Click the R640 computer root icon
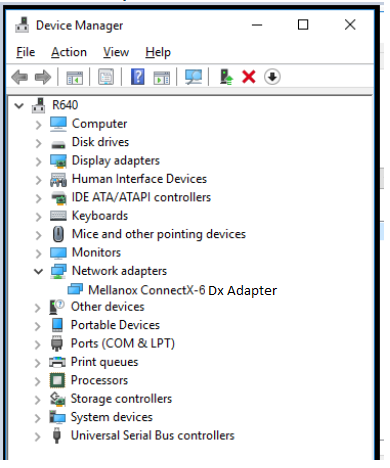This screenshot has width=390, height=468. point(38,105)
